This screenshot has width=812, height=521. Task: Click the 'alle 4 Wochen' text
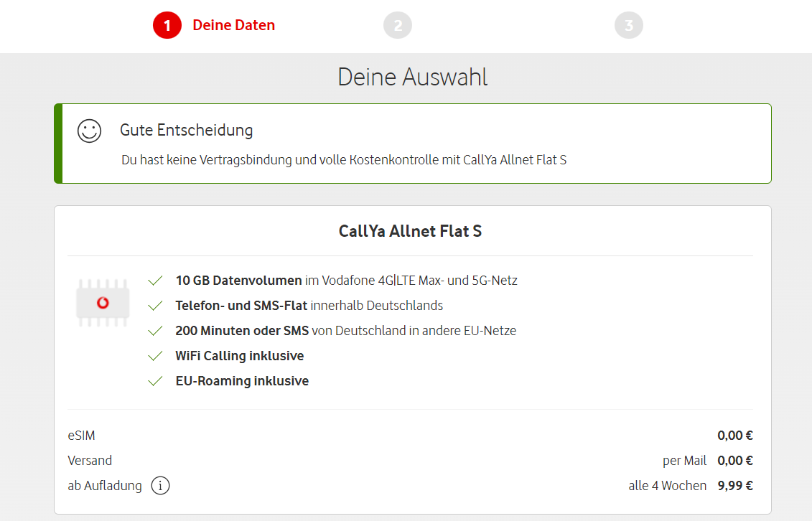[668, 486]
